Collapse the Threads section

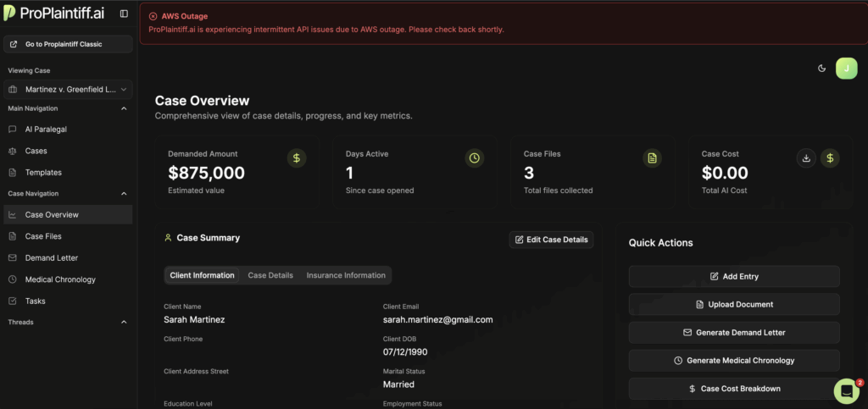tap(124, 322)
